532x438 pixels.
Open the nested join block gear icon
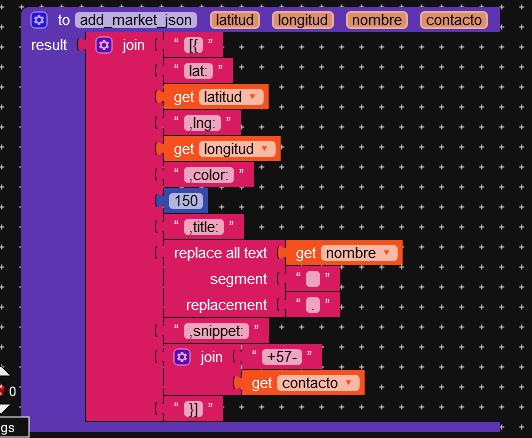pyautogui.click(x=182, y=357)
